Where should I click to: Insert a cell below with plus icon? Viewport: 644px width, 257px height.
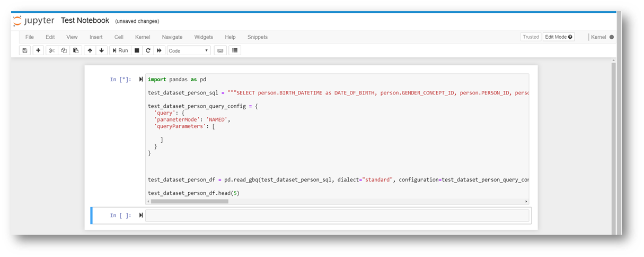pos(38,50)
